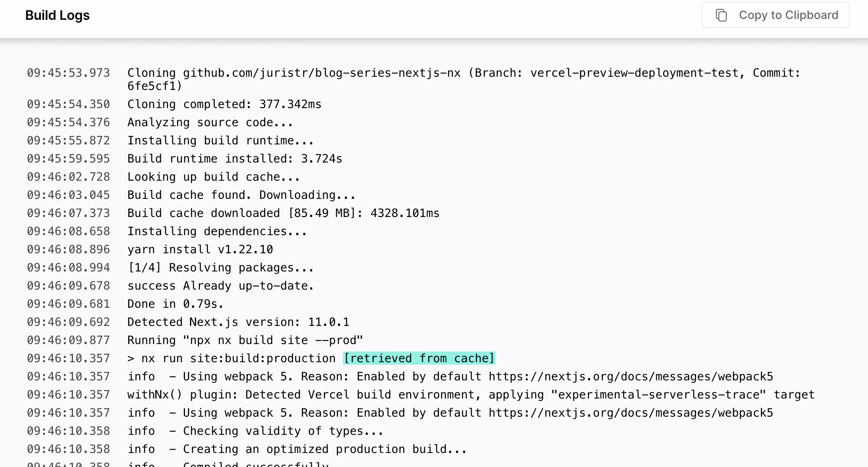This screenshot has width=868, height=467.
Task: Click the Cloning github.com/juristr log line
Action: 463,73
